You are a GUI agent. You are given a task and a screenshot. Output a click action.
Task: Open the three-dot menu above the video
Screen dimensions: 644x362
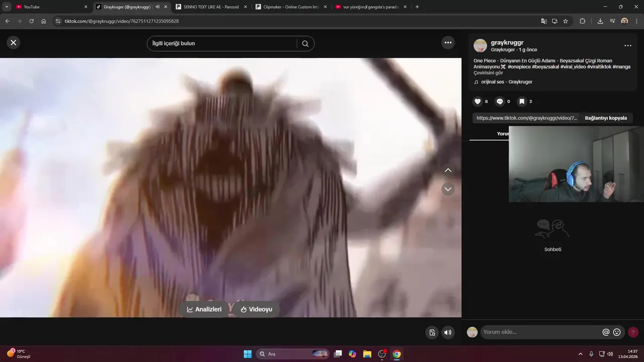click(x=448, y=43)
